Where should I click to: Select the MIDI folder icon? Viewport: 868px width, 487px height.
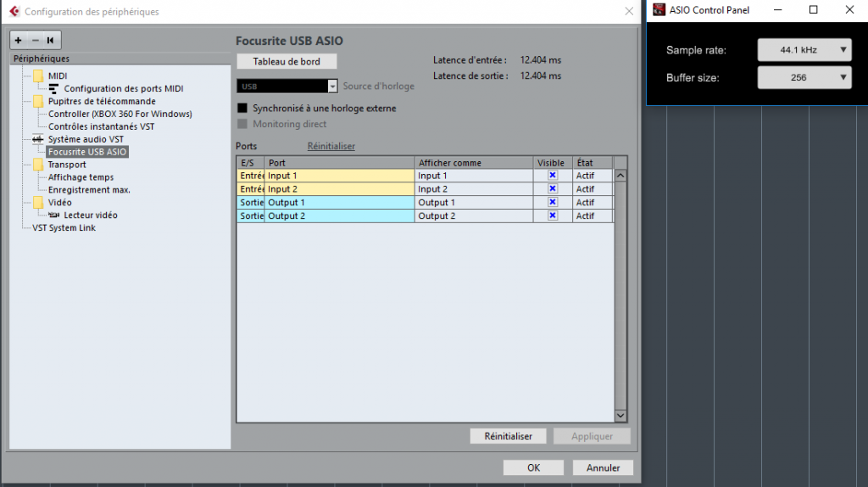pyautogui.click(x=38, y=76)
